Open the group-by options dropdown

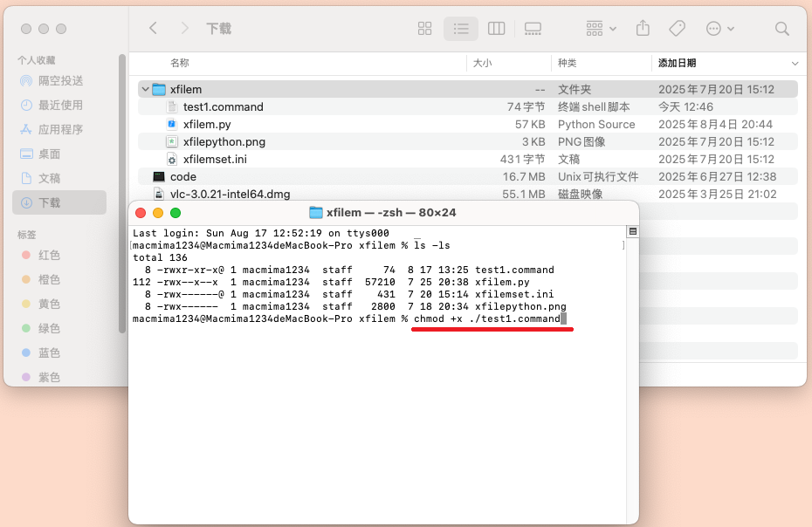[602, 29]
